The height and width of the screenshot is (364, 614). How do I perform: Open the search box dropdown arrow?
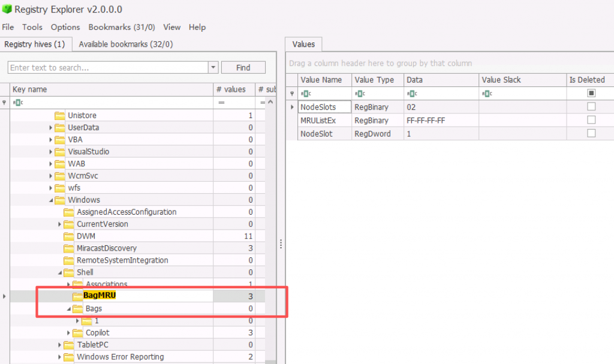coord(213,68)
